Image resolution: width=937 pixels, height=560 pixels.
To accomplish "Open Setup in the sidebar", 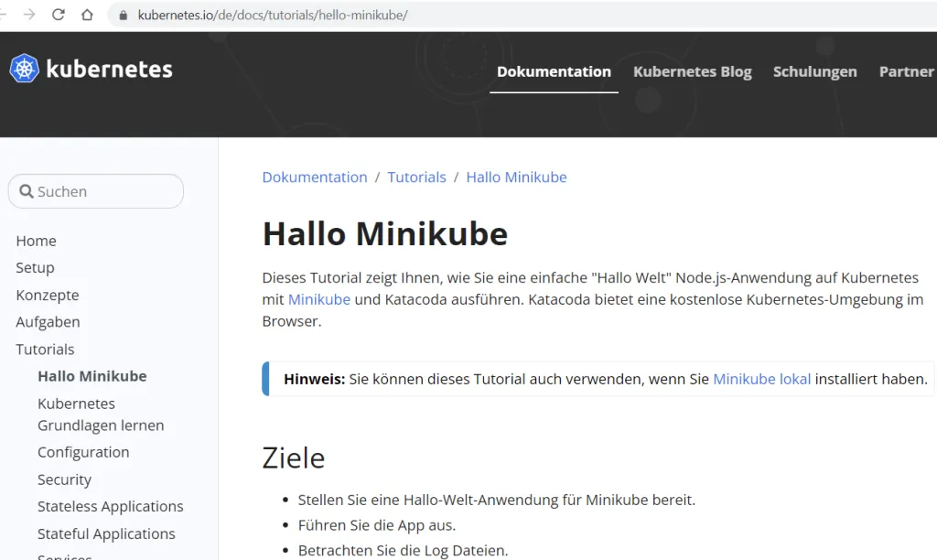I will (36, 268).
